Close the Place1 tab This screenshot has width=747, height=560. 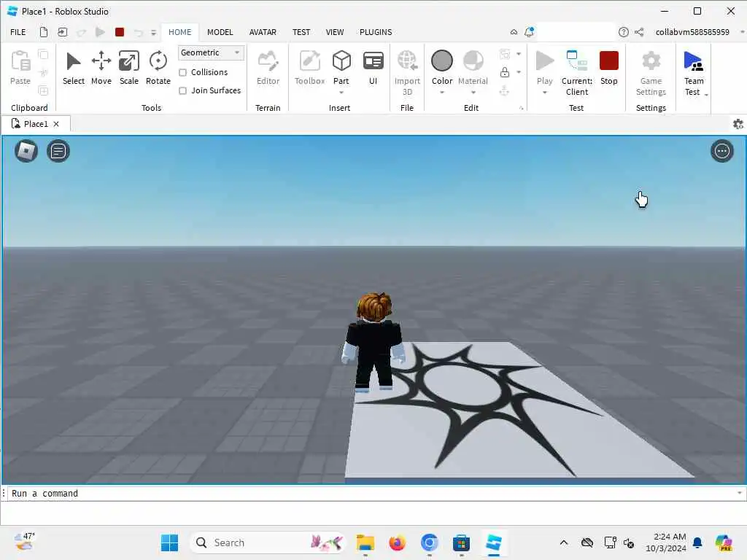tap(56, 124)
